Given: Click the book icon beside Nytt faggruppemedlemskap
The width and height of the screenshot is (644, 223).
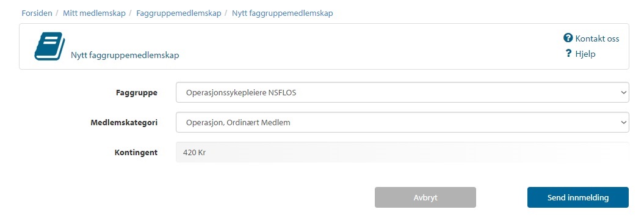Looking at the screenshot, I should [49, 46].
